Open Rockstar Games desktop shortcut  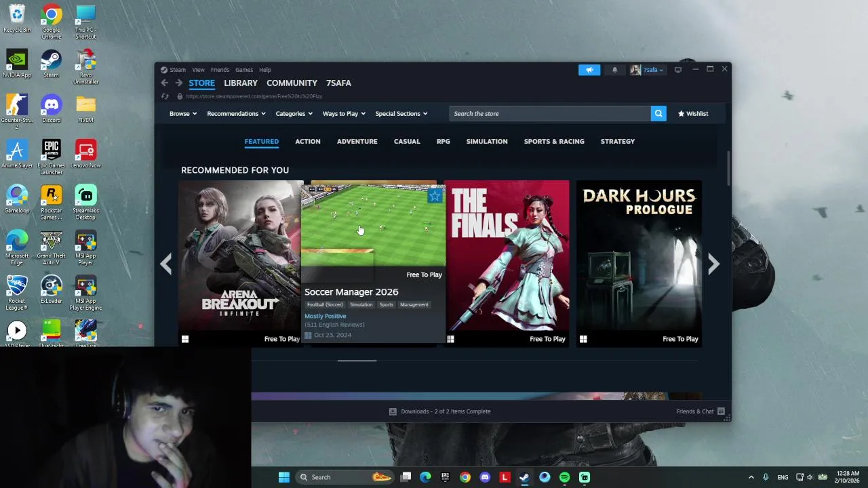pos(51,203)
